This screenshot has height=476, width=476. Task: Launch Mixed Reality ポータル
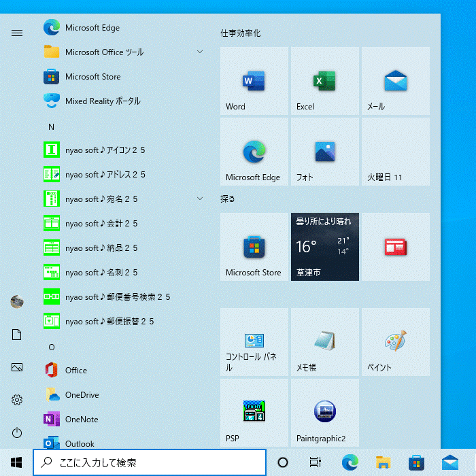click(x=122, y=101)
